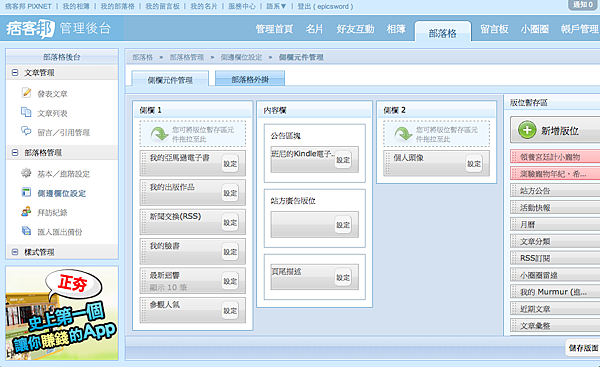Click the 側邊欄位設定 layout icon
The width and height of the screenshot is (600, 367).
[x=26, y=192]
